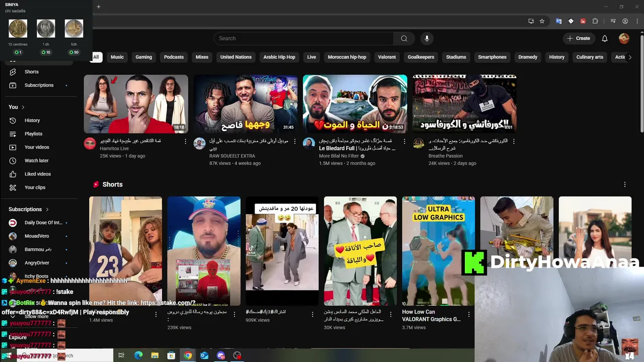Open Chrome media controls icon

pyautogui.click(x=613, y=21)
